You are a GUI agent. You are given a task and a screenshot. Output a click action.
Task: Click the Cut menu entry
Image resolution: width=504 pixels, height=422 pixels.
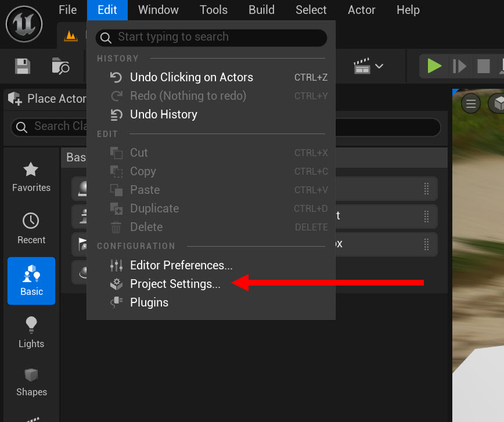[211, 153]
